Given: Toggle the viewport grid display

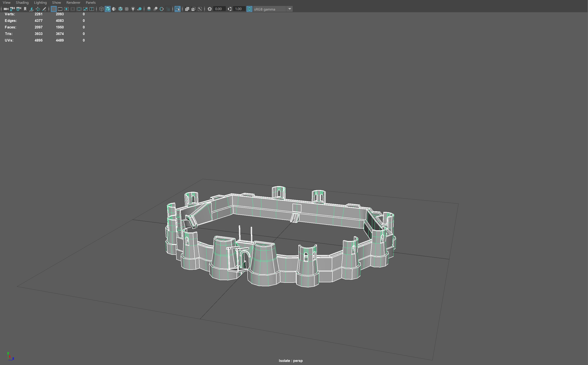Looking at the screenshot, I should point(54,9).
